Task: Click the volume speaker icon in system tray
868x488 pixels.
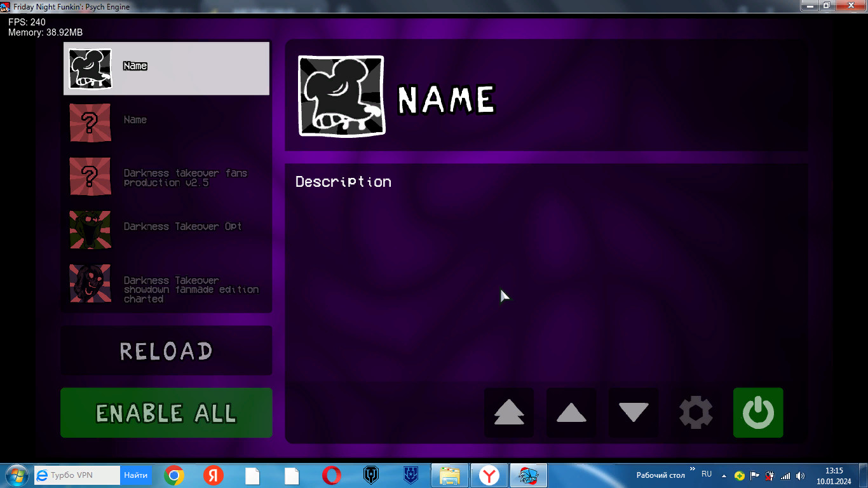Action: 800,475
